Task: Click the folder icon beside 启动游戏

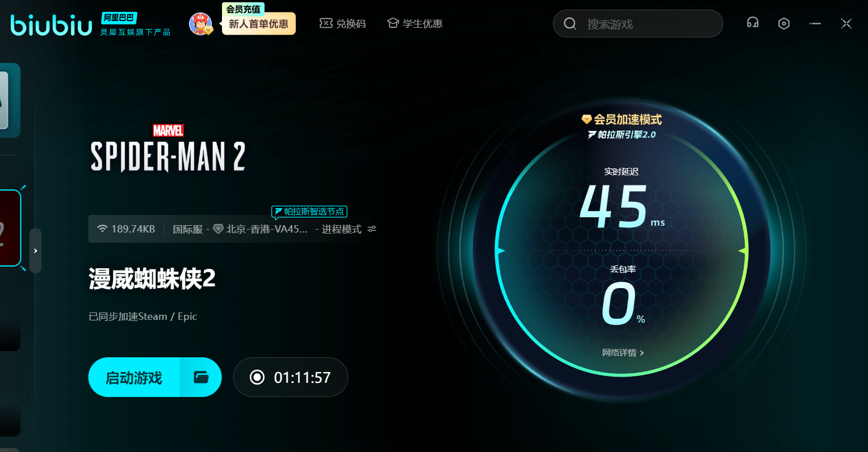Action: 201,377
